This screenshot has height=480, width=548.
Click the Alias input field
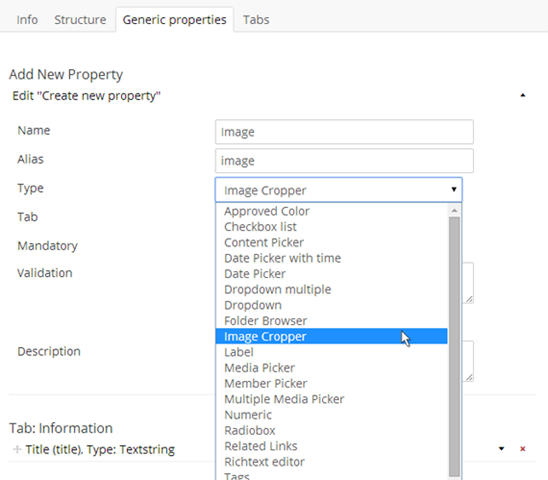344,161
